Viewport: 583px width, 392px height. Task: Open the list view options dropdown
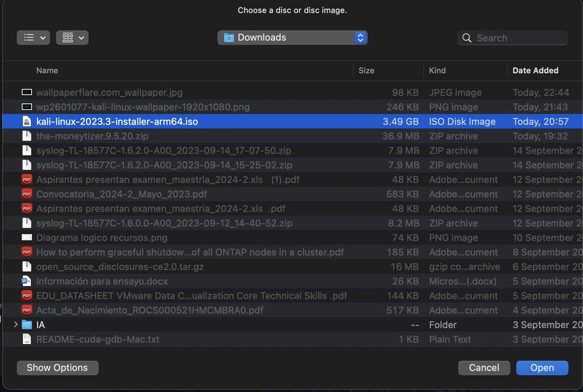pyautogui.click(x=33, y=38)
